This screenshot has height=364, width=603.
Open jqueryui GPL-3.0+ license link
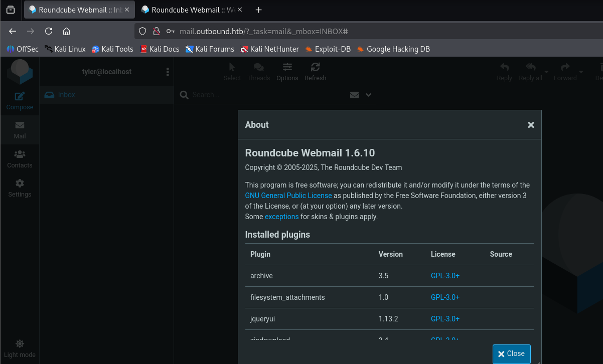[x=445, y=319]
